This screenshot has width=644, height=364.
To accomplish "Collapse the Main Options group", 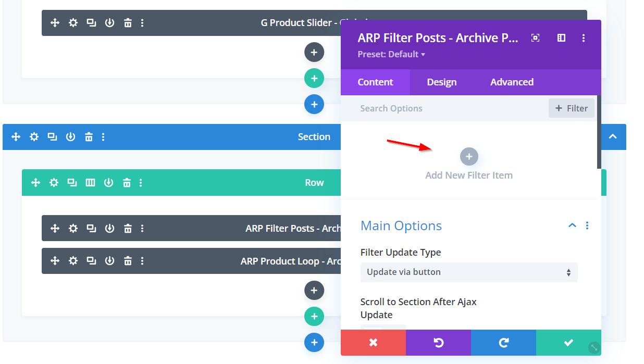I will [572, 225].
